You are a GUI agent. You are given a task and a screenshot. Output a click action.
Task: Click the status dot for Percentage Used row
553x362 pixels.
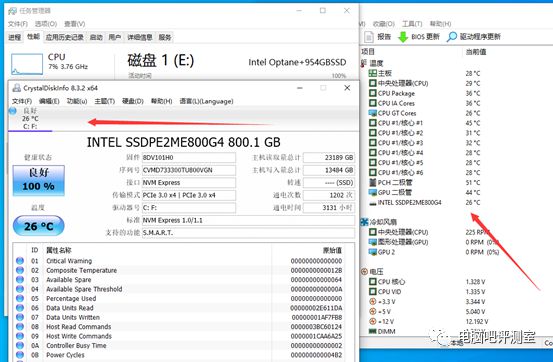click(x=20, y=298)
